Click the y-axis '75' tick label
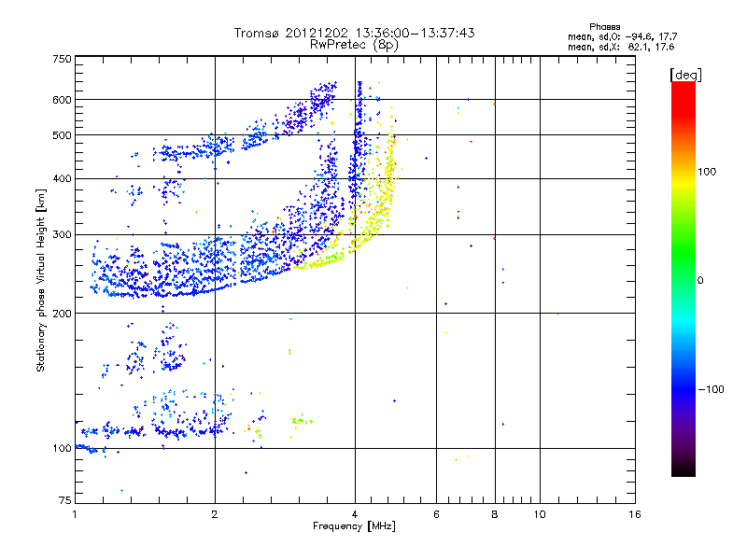 [x=65, y=500]
